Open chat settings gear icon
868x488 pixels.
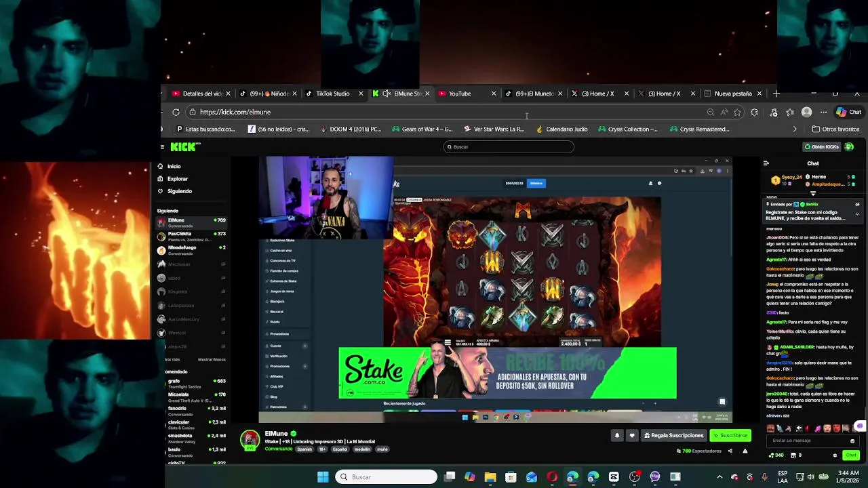(x=835, y=455)
